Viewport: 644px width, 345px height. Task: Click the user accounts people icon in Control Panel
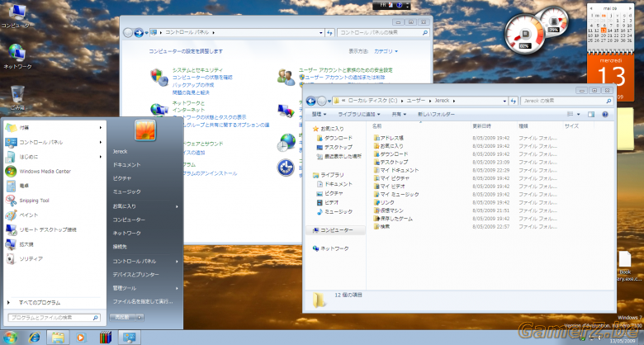[286, 78]
